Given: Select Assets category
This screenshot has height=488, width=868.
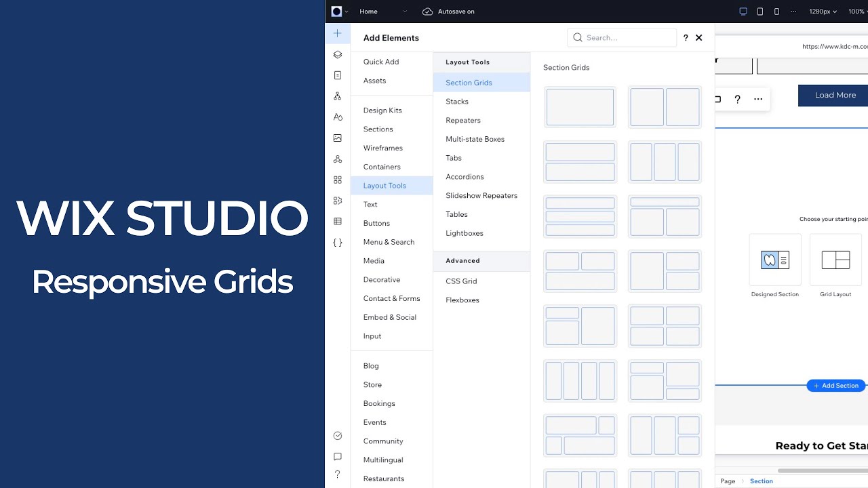Looking at the screenshot, I should pyautogui.click(x=374, y=81).
